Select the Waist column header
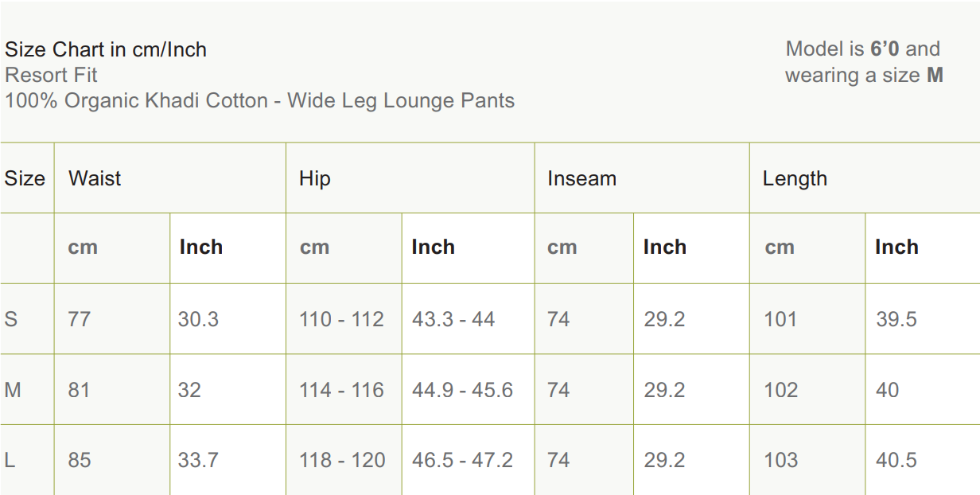Screen dimensions: 980x495 (x=95, y=178)
